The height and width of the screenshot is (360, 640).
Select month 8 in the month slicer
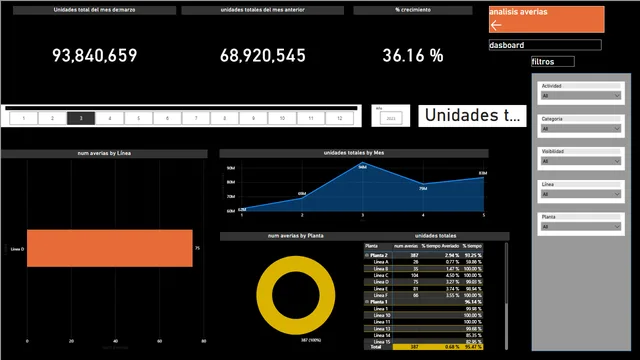tap(224, 118)
